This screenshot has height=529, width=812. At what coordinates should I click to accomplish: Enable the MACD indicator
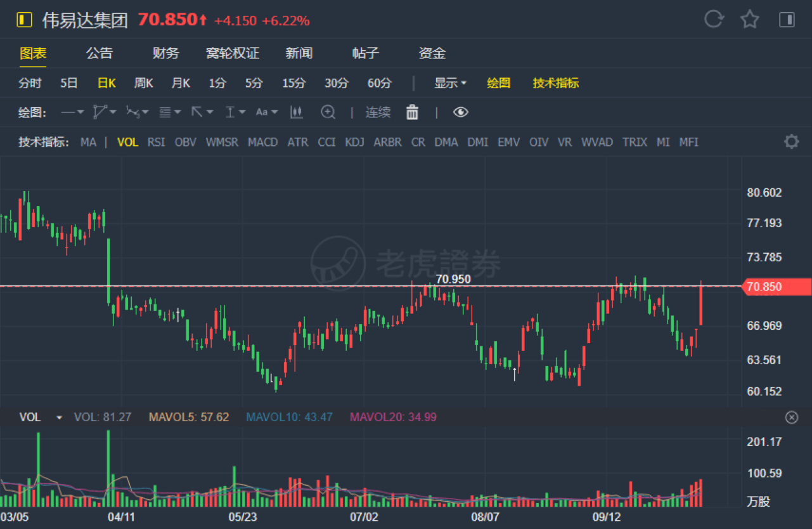coord(263,142)
